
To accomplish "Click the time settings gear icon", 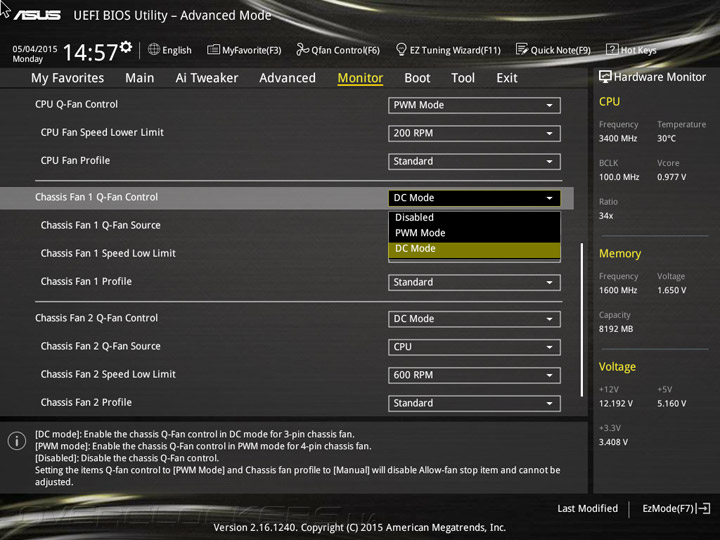I will (126, 46).
